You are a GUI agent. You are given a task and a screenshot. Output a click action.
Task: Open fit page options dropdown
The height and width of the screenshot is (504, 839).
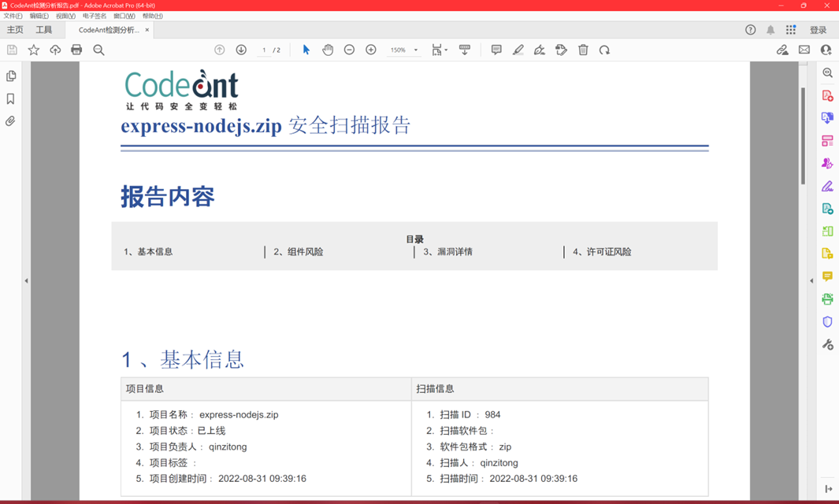click(x=440, y=50)
